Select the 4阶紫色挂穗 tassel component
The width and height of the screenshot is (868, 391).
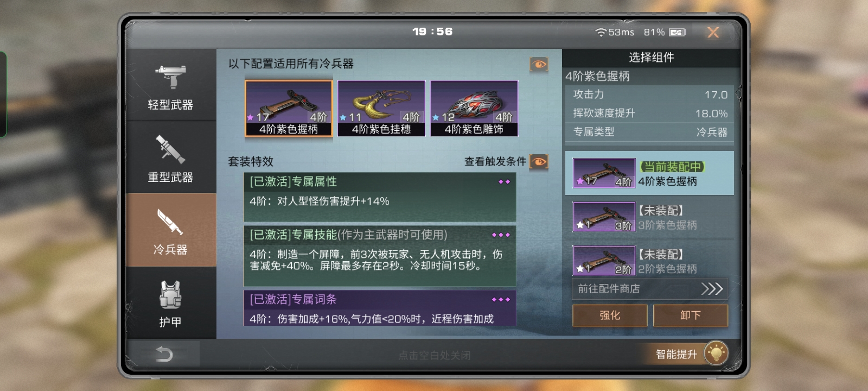click(381, 108)
